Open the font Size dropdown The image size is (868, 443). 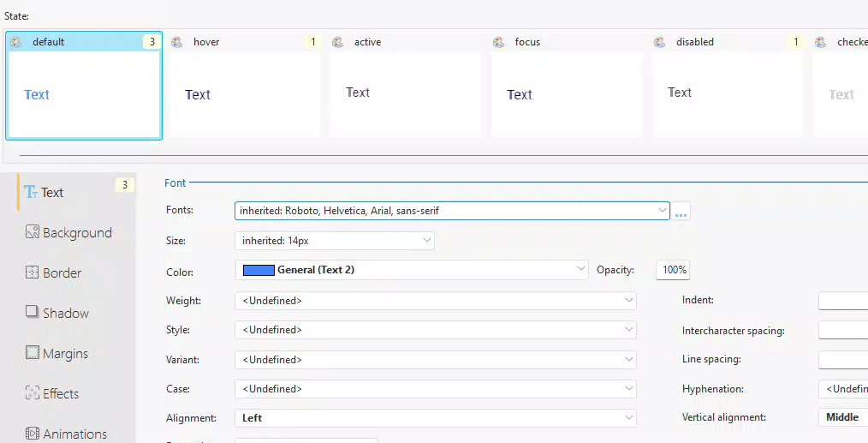[427, 241]
